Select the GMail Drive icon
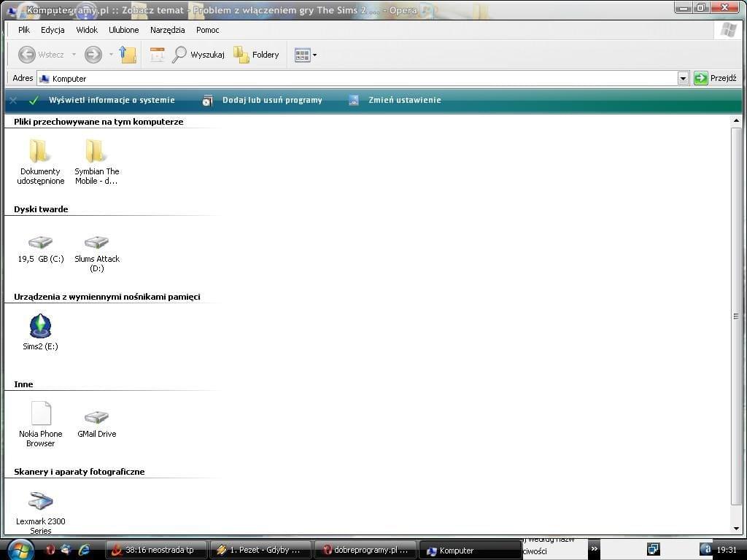This screenshot has width=747, height=560. tap(97, 424)
